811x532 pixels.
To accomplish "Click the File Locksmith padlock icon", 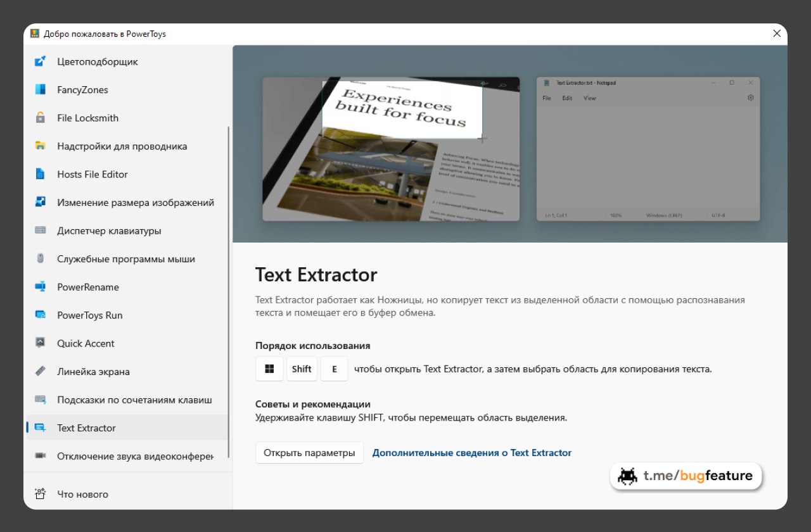I will [x=41, y=118].
